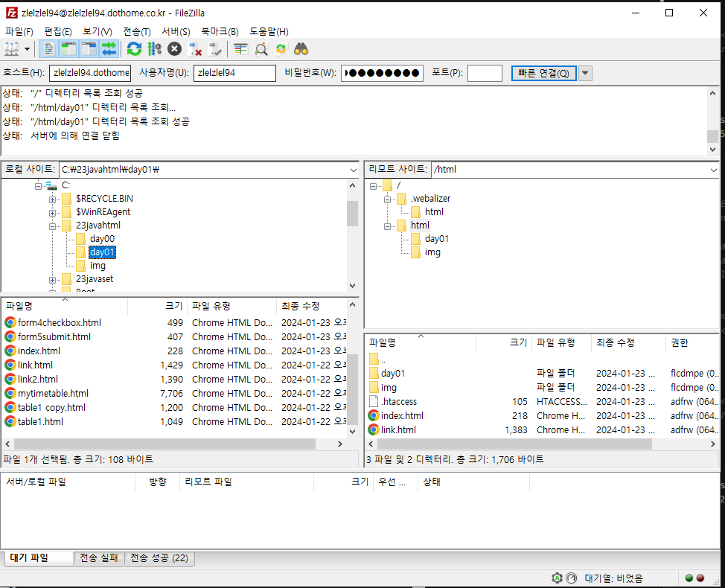Expand the $RECYCLE.BIN tree node
725x588 pixels.
[x=52, y=199]
